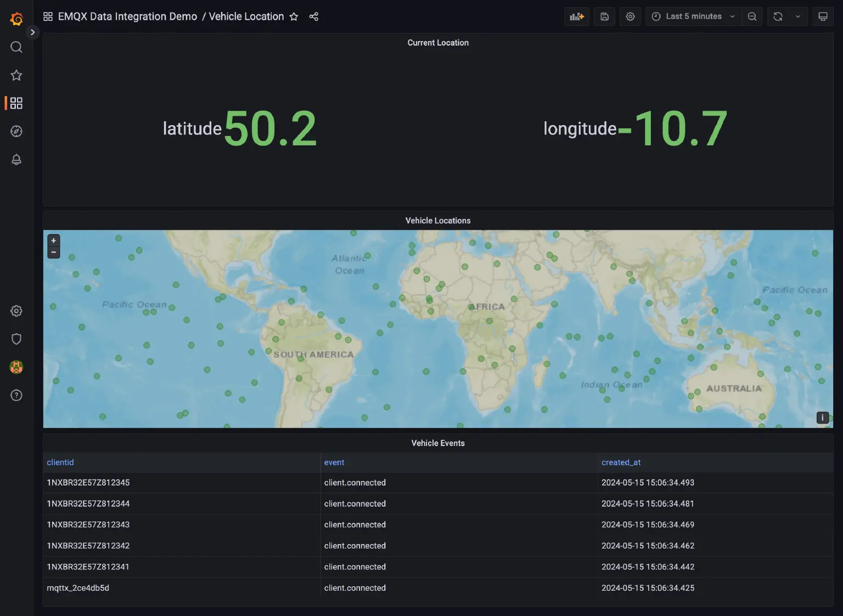Open Grafana search from the sidebar
The width and height of the screenshot is (843, 616).
16,47
